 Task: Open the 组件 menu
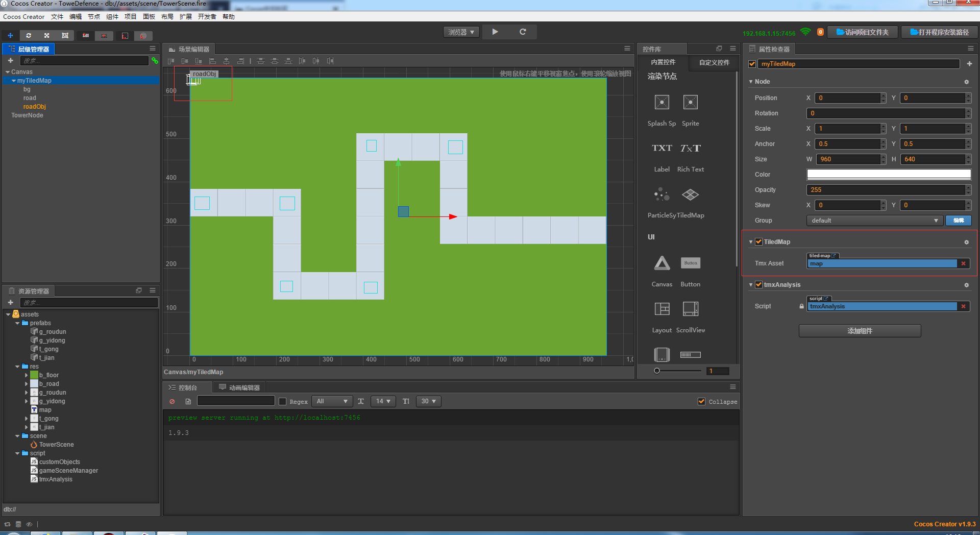tap(112, 17)
